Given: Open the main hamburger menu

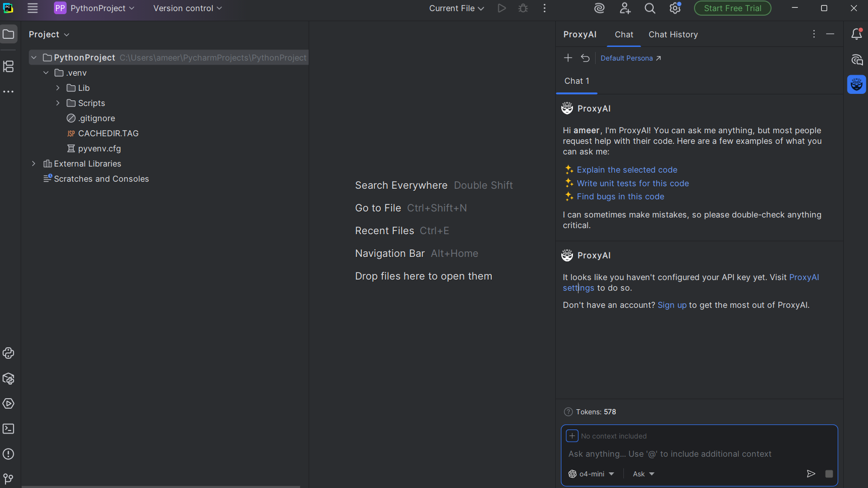Looking at the screenshot, I should pyautogui.click(x=33, y=8).
